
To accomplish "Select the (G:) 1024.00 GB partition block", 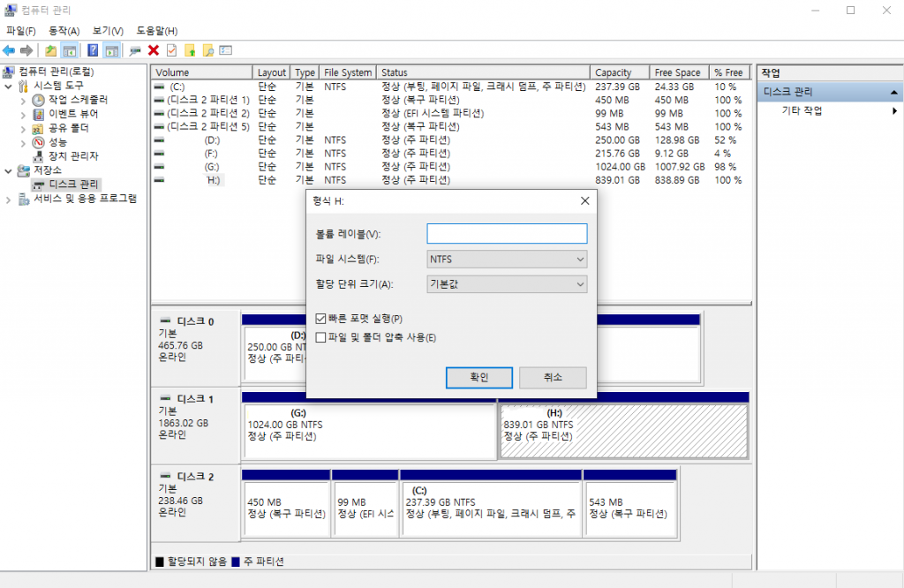I will tap(370, 432).
